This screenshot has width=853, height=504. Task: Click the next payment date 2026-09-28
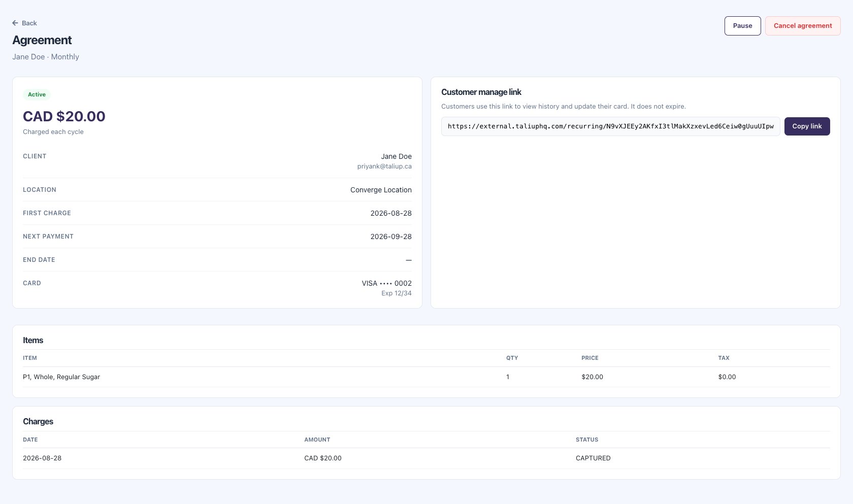391,237
